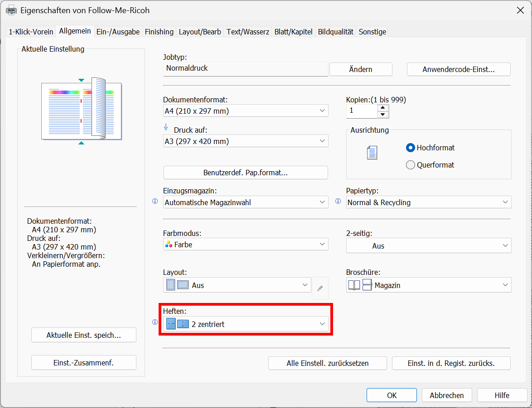Decrease Kopien count with down arrow
The image size is (532, 408).
(383, 114)
